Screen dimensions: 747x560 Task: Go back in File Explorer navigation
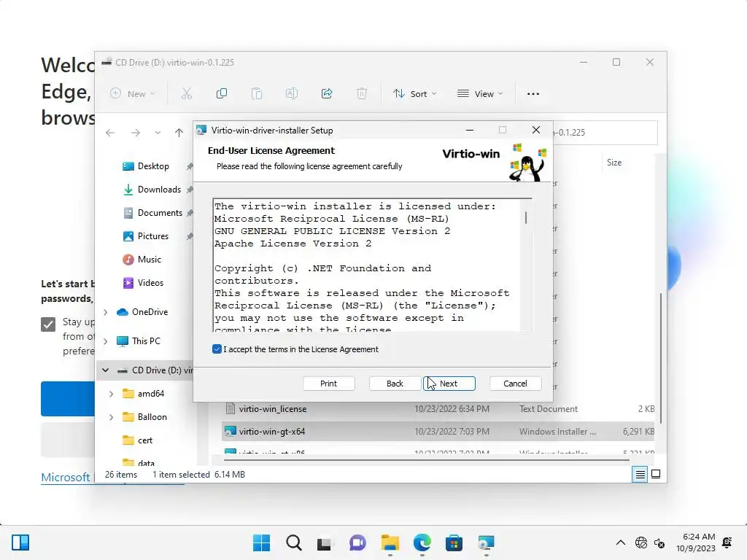pyautogui.click(x=110, y=133)
